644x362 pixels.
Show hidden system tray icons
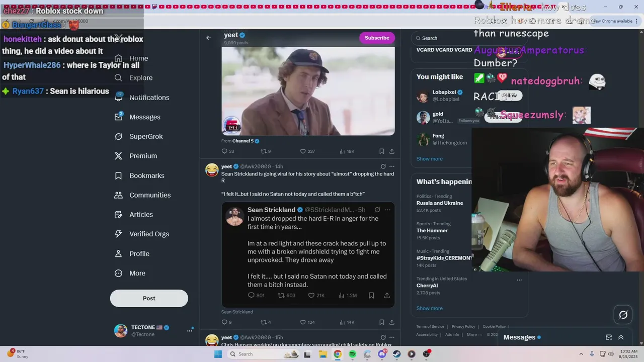(581, 354)
